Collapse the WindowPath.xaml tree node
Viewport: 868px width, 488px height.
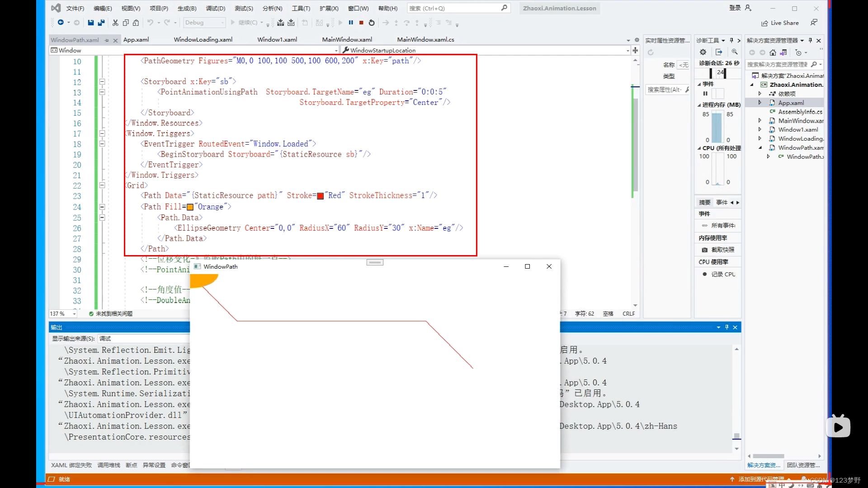pyautogui.click(x=759, y=147)
